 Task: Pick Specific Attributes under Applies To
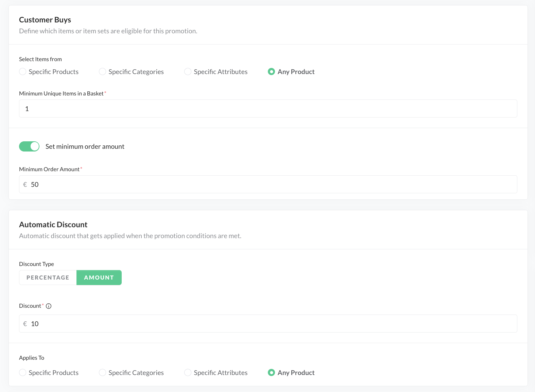click(188, 373)
